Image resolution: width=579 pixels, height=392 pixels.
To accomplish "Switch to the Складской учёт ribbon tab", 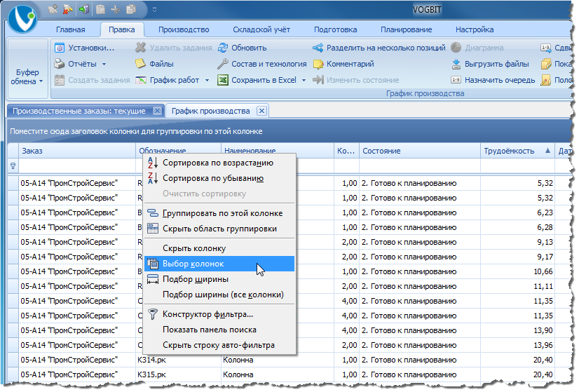I will click(x=261, y=29).
